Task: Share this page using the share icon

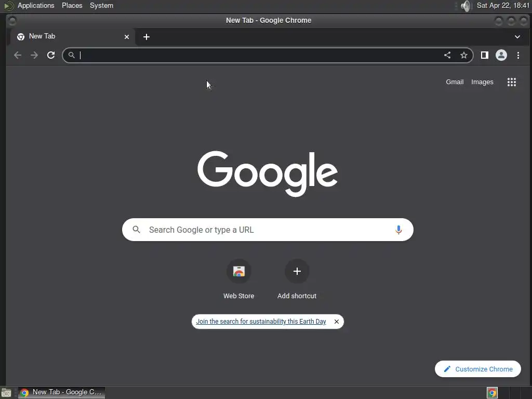Action: point(447,55)
